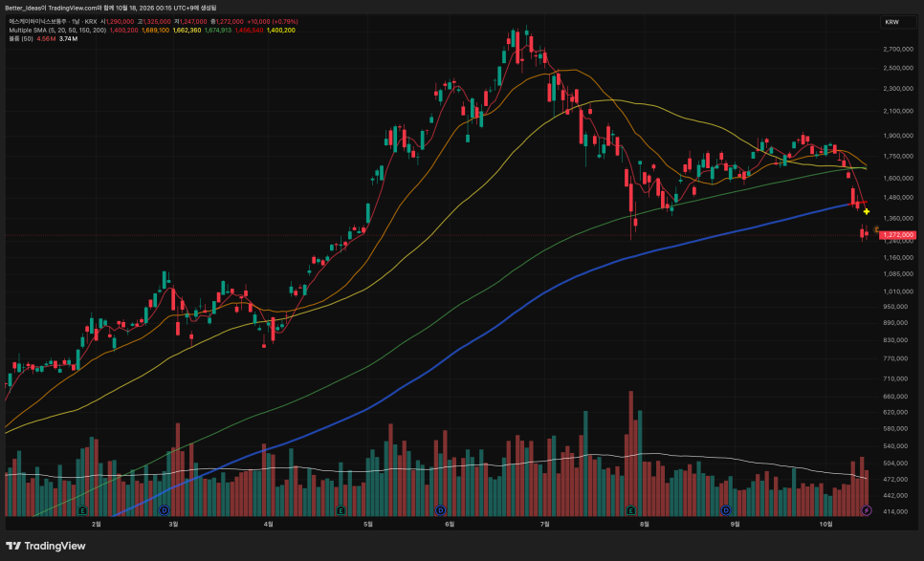Click the red SMA value 1,456,540
Screen dimensions: 924x561
[250, 30]
